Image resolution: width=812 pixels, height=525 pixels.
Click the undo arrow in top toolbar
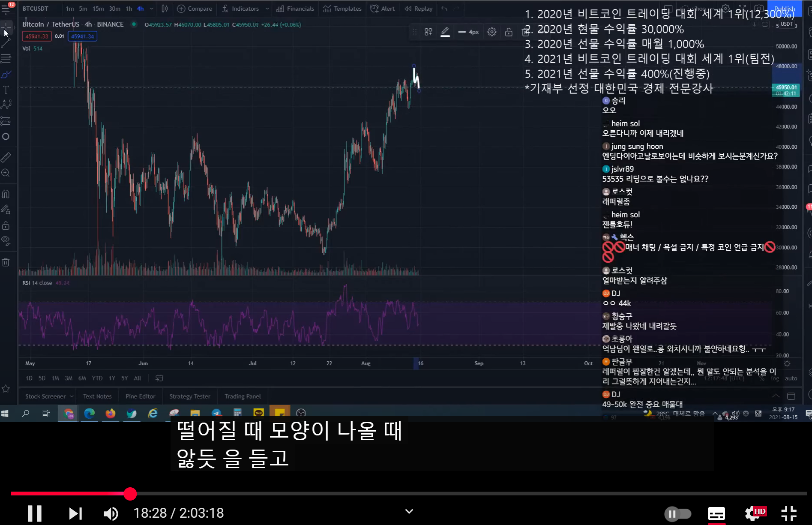tap(444, 9)
